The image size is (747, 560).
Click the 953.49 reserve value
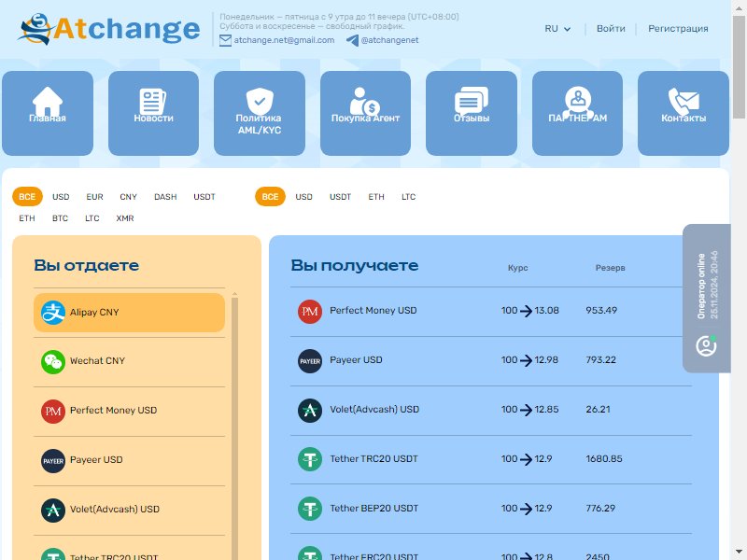[601, 311]
